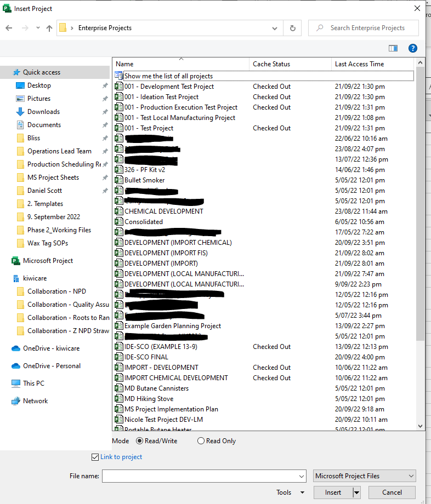Select 326 - PF Kit v2 file icon
Image resolution: width=431 pixels, height=504 pixels.
pos(118,170)
